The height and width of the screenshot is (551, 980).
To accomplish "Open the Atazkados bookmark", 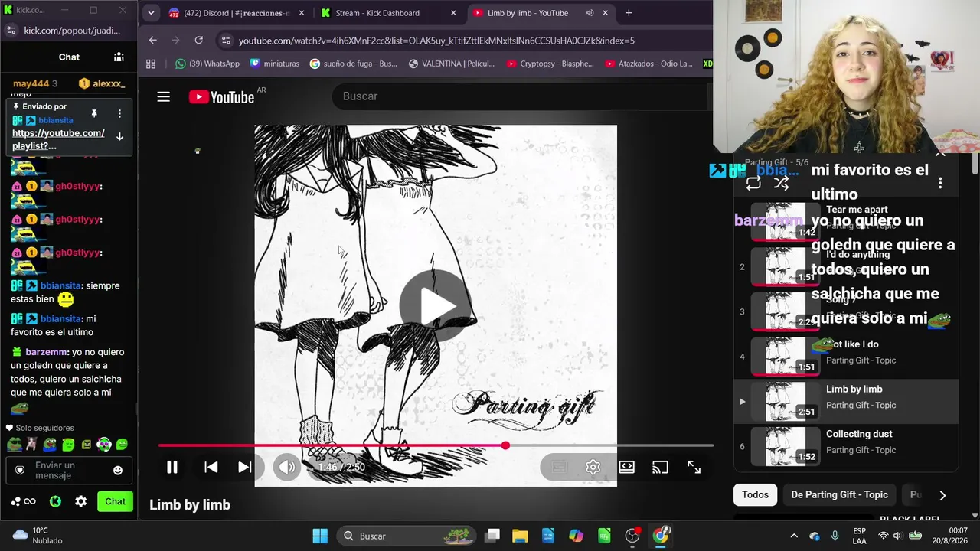I will pyautogui.click(x=648, y=64).
